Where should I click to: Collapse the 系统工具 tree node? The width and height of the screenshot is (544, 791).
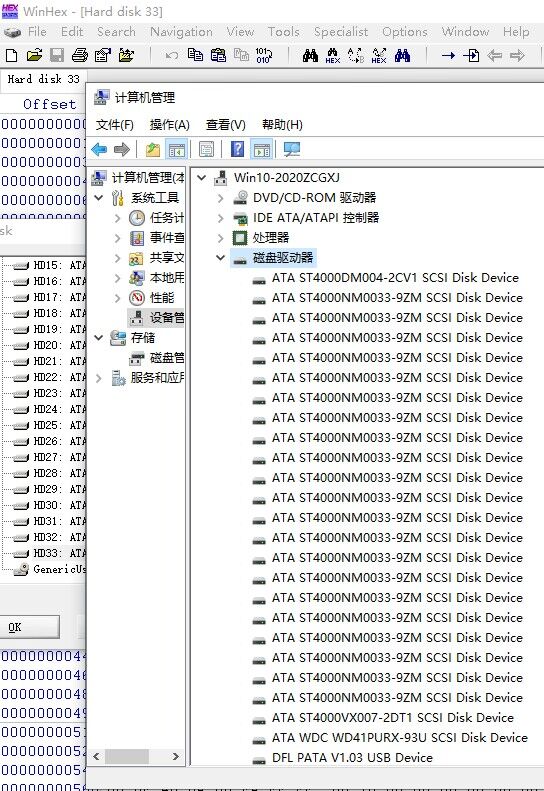(99, 198)
